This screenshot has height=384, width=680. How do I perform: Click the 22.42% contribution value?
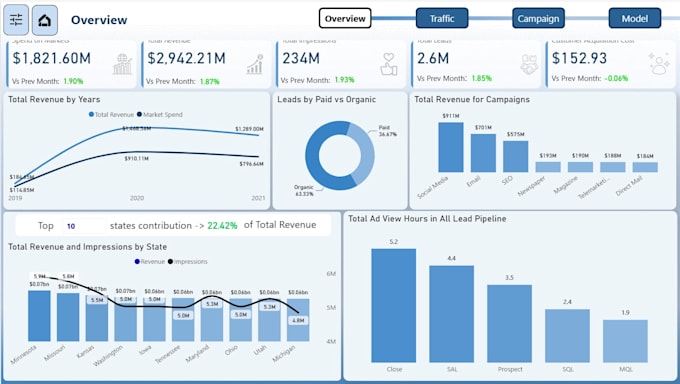pos(222,226)
